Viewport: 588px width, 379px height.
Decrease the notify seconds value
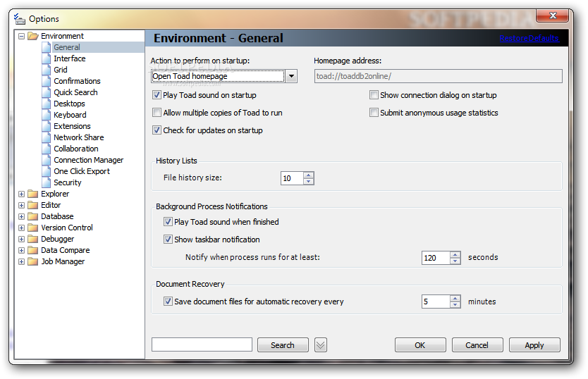(455, 261)
